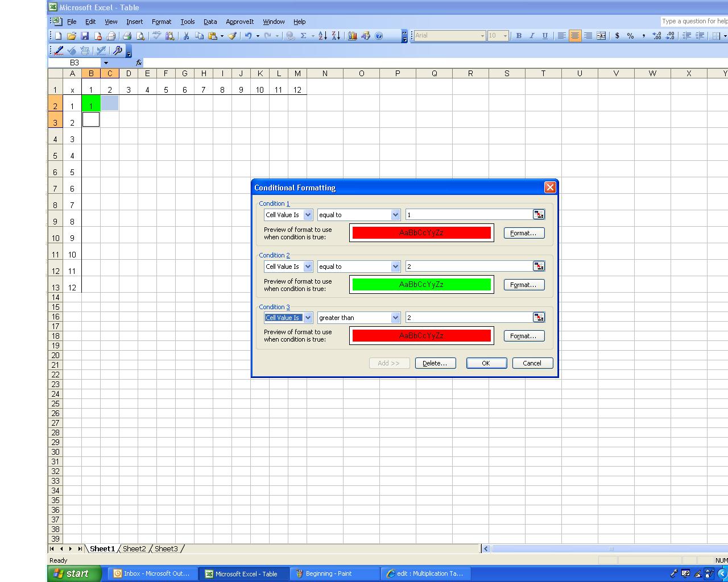Click Increase Decimal icon
This screenshot has height=582, width=728.
(657, 36)
